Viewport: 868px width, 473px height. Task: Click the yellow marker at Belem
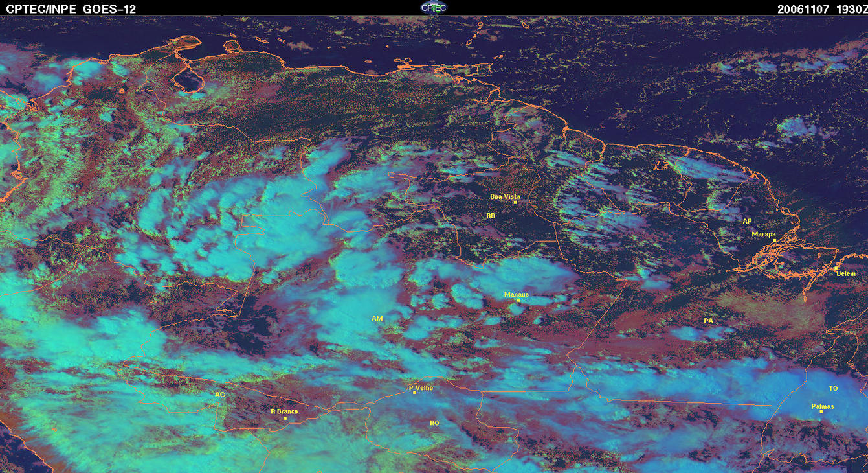point(836,268)
